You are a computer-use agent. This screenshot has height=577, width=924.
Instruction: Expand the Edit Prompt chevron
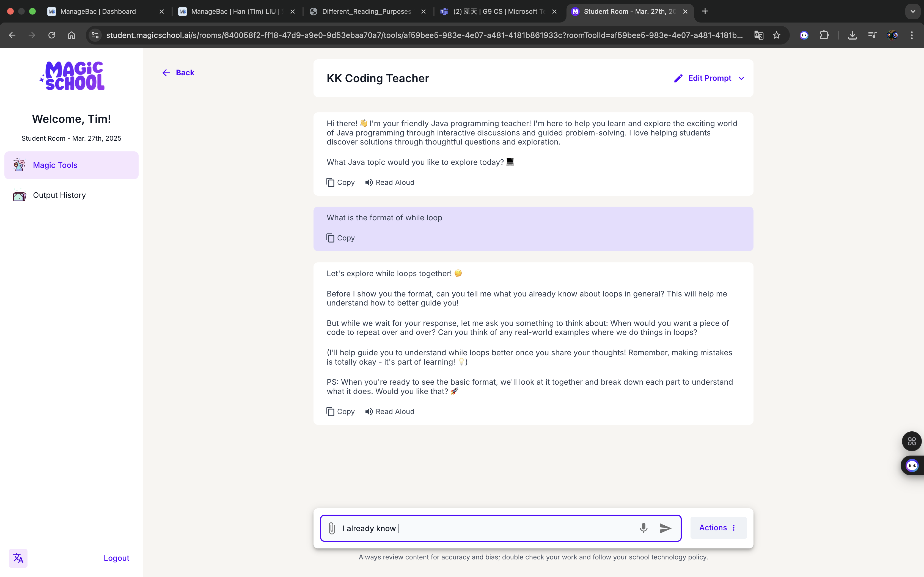point(741,78)
